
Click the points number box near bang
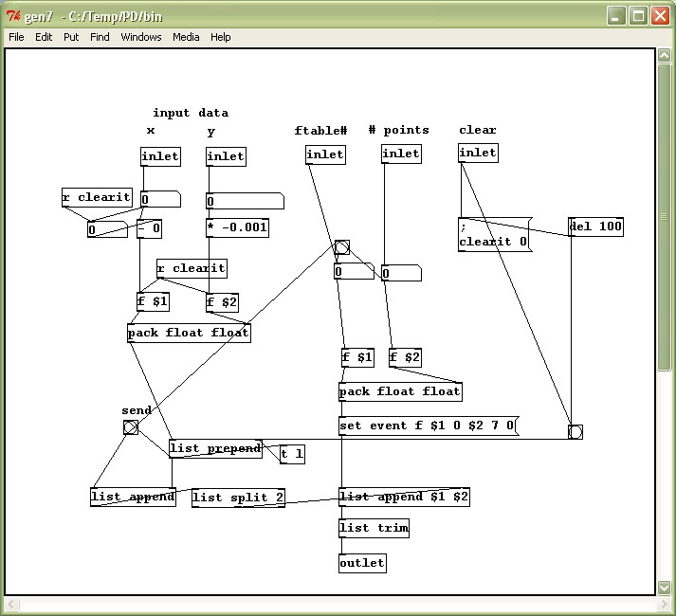(401, 273)
